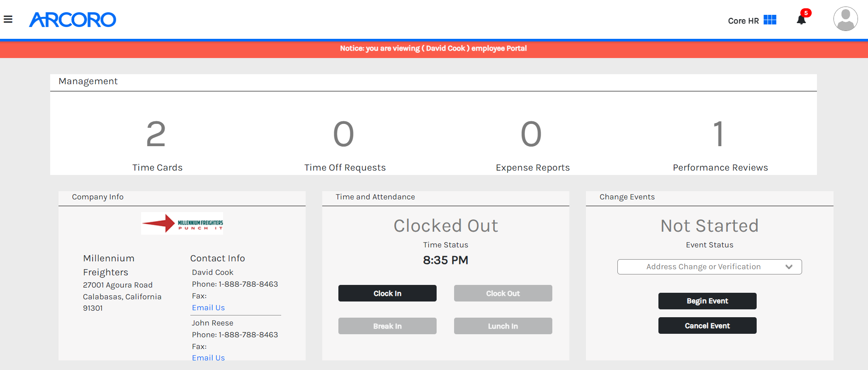868x370 pixels.
Task: Click the Core HR label
Action: [x=743, y=21]
